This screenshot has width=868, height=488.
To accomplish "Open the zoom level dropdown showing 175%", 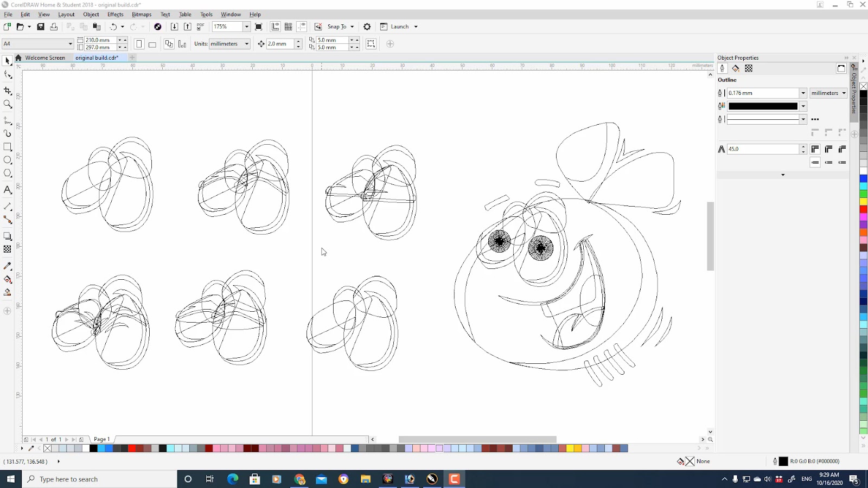I will [246, 27].
